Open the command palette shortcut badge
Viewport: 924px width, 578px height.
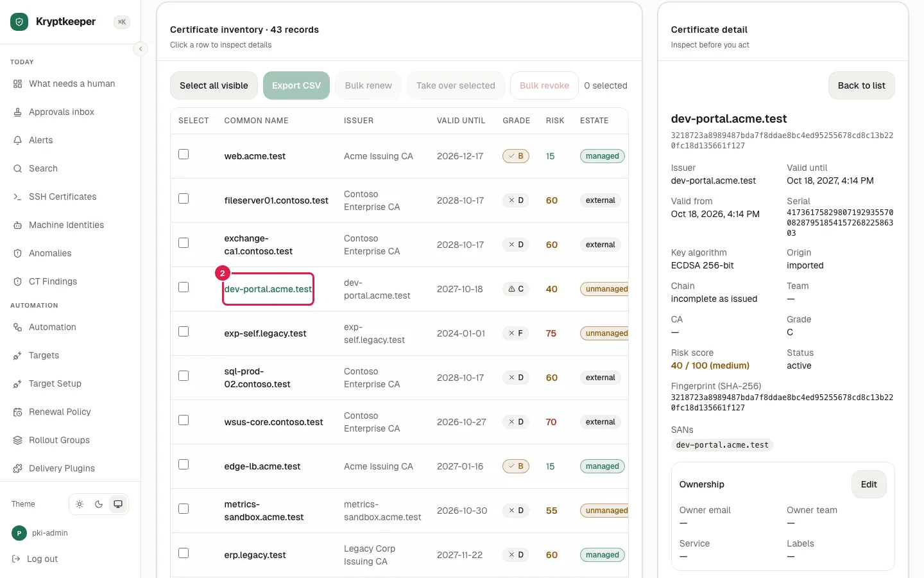click(x=121, y=22)
